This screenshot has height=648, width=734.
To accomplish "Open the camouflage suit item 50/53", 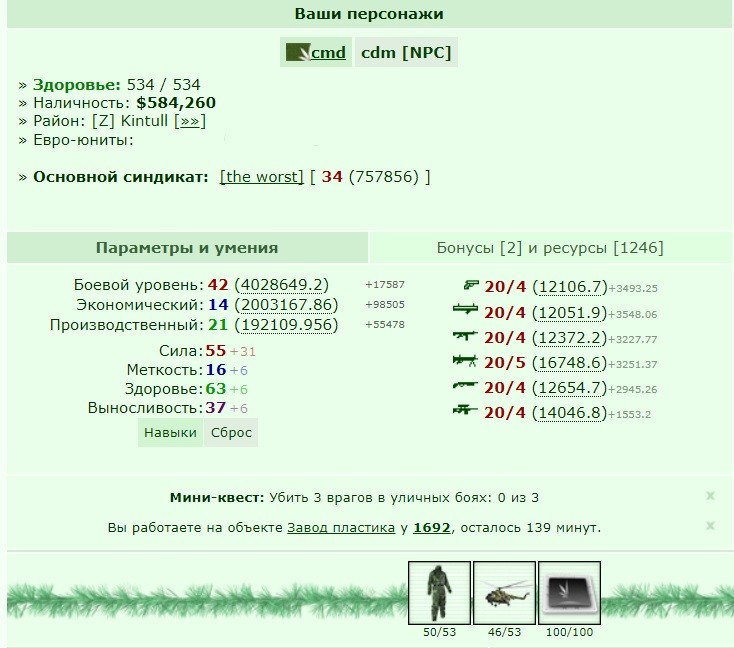I will click(x=439, y=593).
